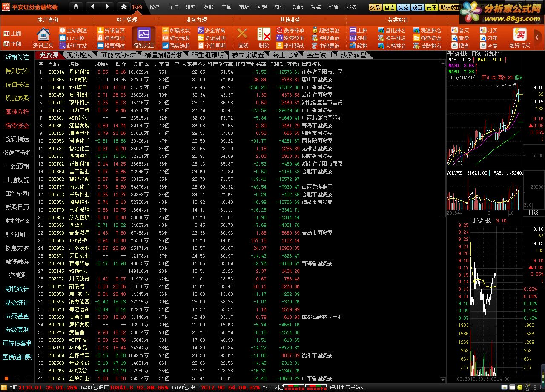Click 普买 normal buy
This screenshot has height=392, width=545.
click(x=460, y=31)
